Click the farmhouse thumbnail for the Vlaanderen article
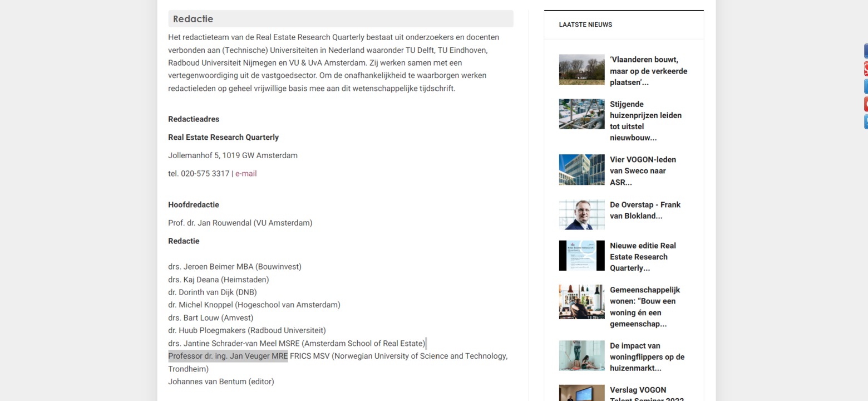Screen dimensions: 868x401 coord(581,70)
